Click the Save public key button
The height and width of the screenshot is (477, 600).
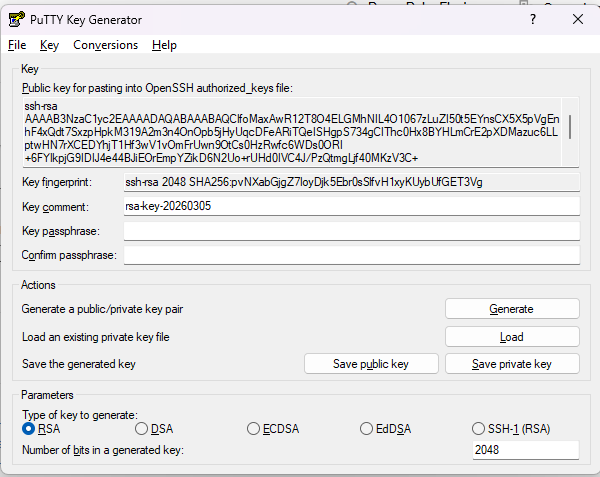tap(370, 364)
